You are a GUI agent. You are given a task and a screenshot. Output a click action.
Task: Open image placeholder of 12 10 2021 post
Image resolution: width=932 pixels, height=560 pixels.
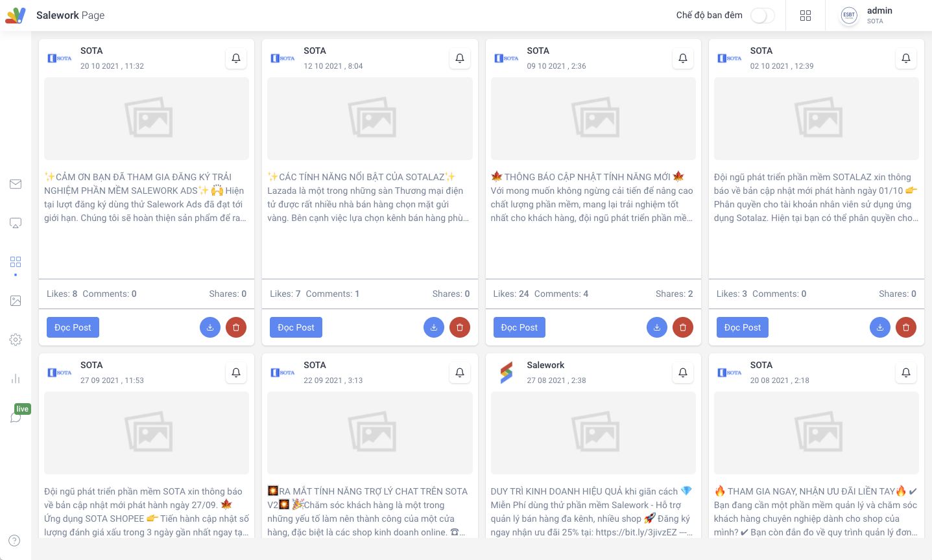[x=370, y=119]
